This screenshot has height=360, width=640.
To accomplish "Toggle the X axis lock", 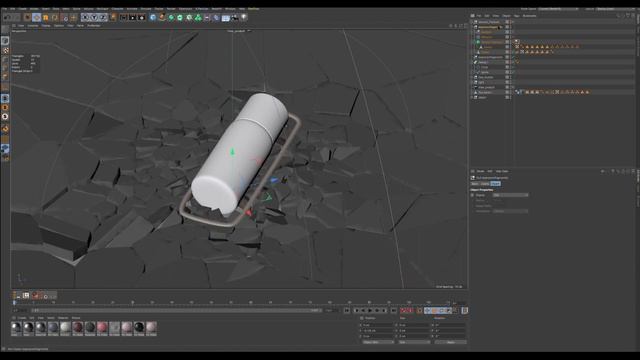I will 85,18.
